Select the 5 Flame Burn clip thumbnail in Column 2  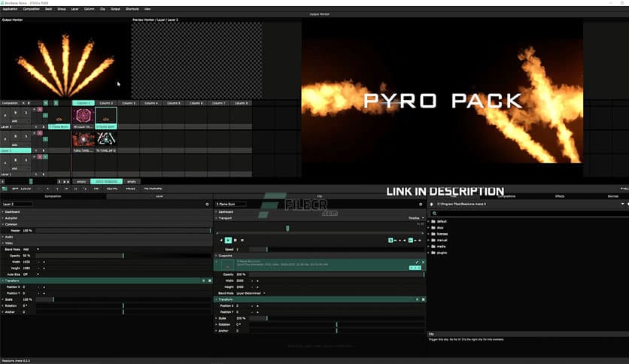(106, 117)
